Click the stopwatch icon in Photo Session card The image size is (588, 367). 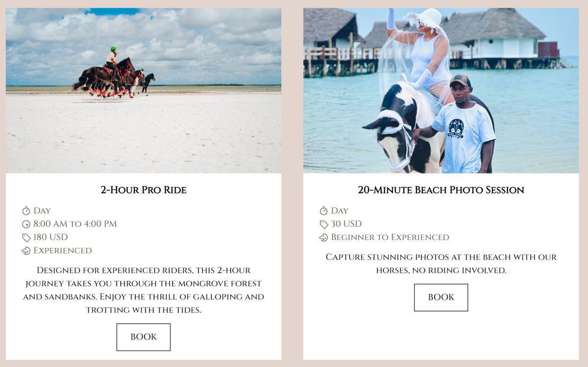click(323, 211)
